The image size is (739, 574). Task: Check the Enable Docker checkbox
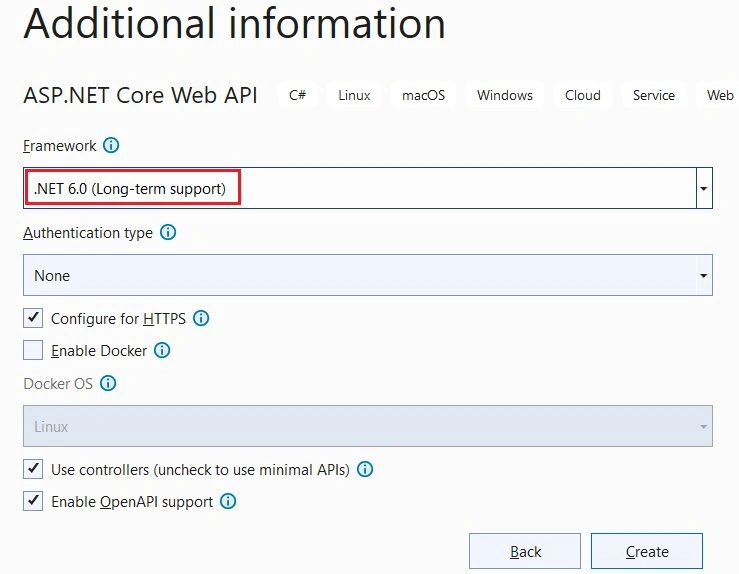[33, 350]
